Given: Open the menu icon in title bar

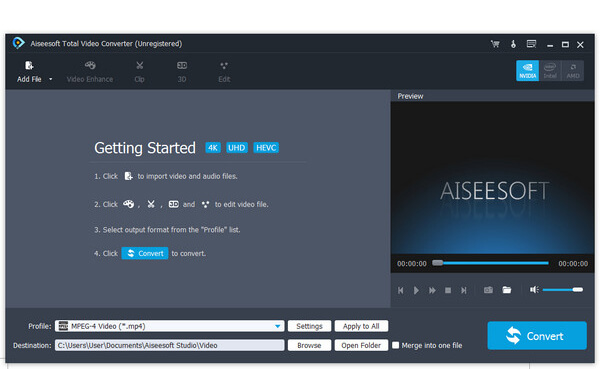Looking at the screenshot, I should tap(531, 44).
